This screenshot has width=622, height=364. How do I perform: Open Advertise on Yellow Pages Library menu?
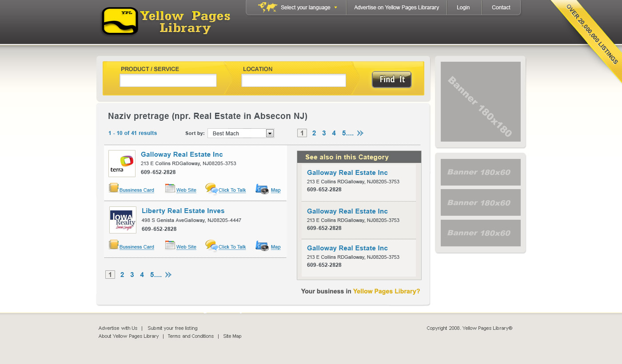click(x=396, y=8)
